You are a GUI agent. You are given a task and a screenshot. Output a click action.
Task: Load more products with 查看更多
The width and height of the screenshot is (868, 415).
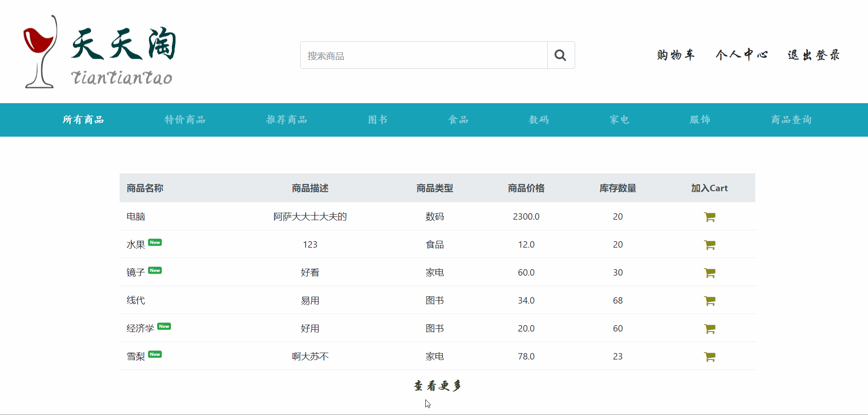tap(438, 386)
